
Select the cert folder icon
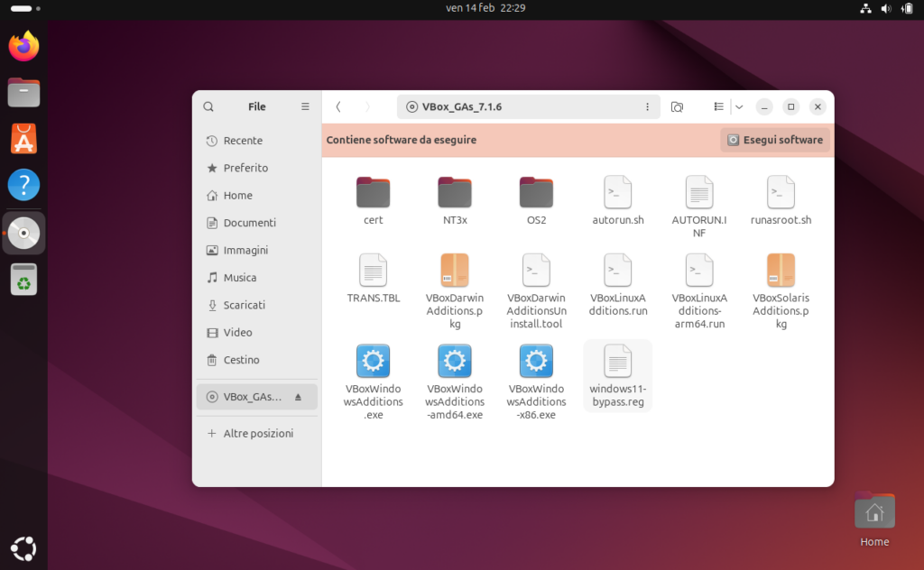pyautogui.click(x=373, y=192)
